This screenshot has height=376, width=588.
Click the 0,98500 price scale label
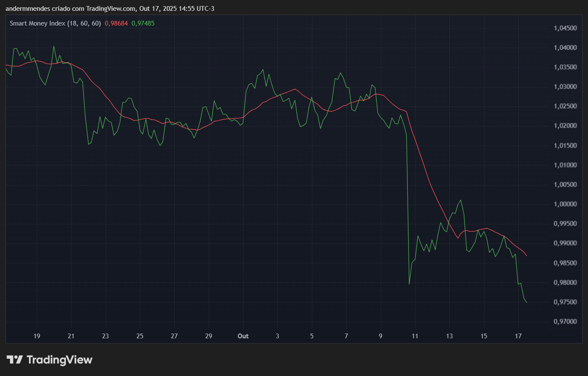565,263
